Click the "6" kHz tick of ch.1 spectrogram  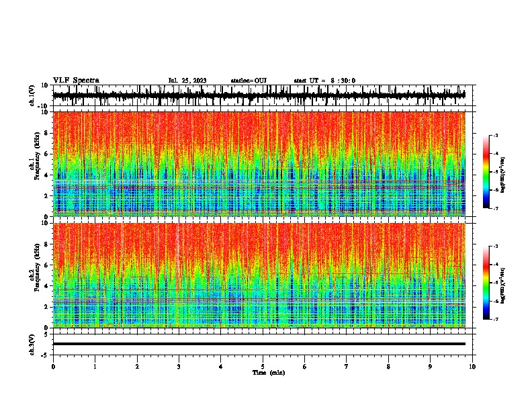tap(47, 154)
